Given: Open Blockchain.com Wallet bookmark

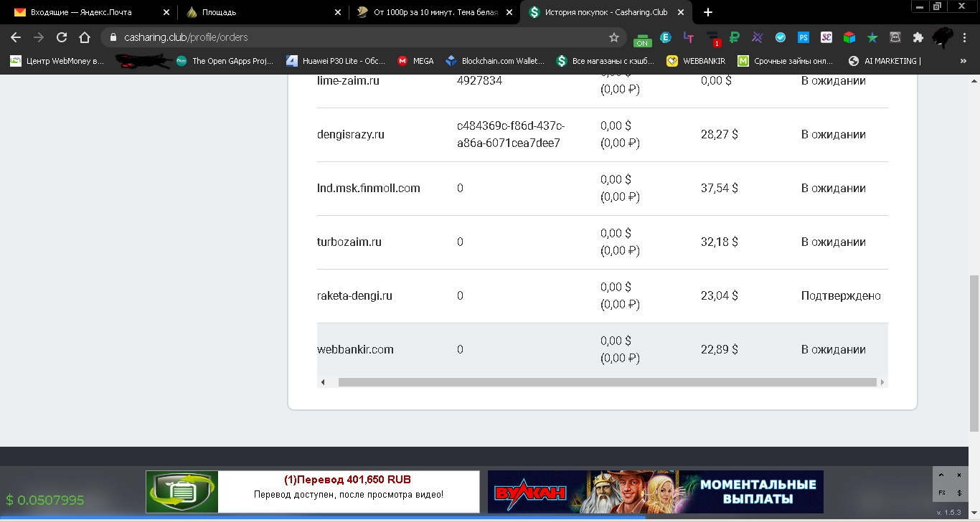Looking at the screenshot, I should [495, 61].
